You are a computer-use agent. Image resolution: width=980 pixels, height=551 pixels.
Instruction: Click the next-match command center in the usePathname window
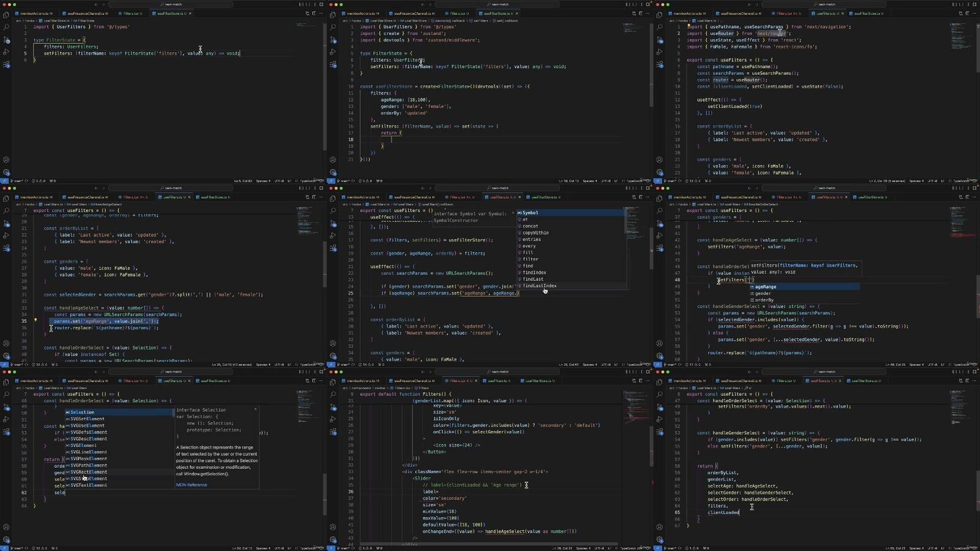(x=826, y=4)
